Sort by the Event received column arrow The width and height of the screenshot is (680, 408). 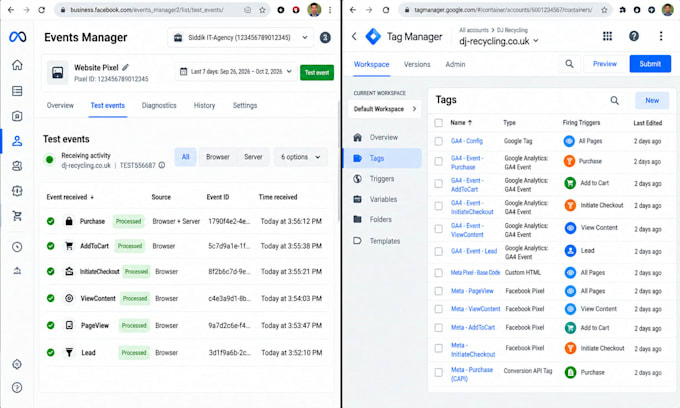click(92, 197)
